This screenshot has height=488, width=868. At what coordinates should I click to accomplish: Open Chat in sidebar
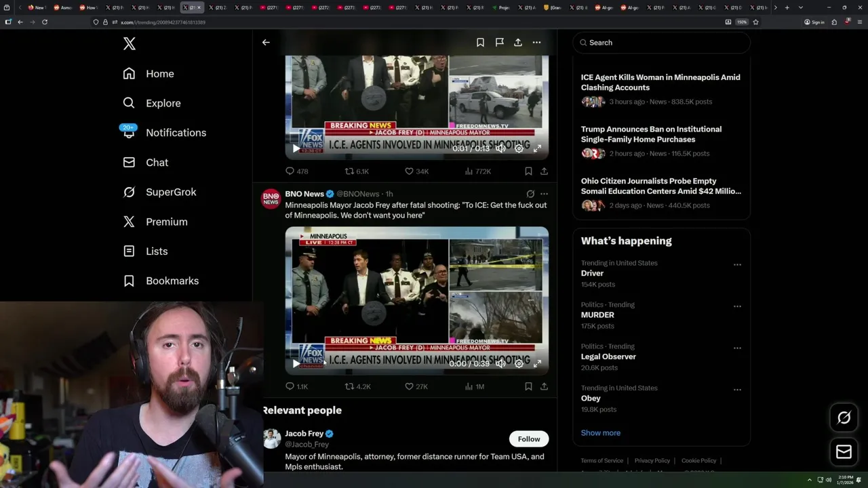tap(145, 163)
